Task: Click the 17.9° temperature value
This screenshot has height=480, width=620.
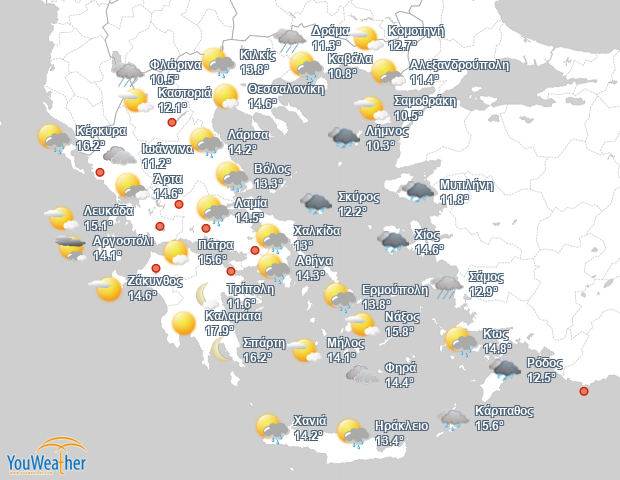Action: (220, 330)
